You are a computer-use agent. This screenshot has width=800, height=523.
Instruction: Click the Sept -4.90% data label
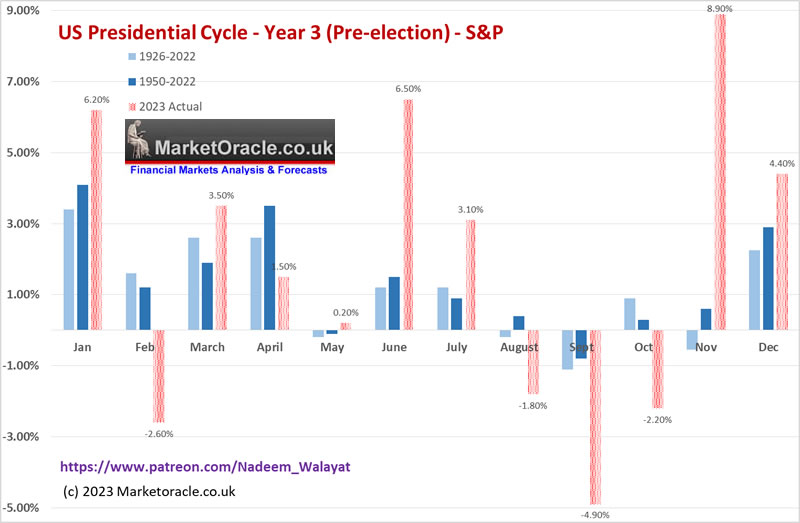coord(594,514)
